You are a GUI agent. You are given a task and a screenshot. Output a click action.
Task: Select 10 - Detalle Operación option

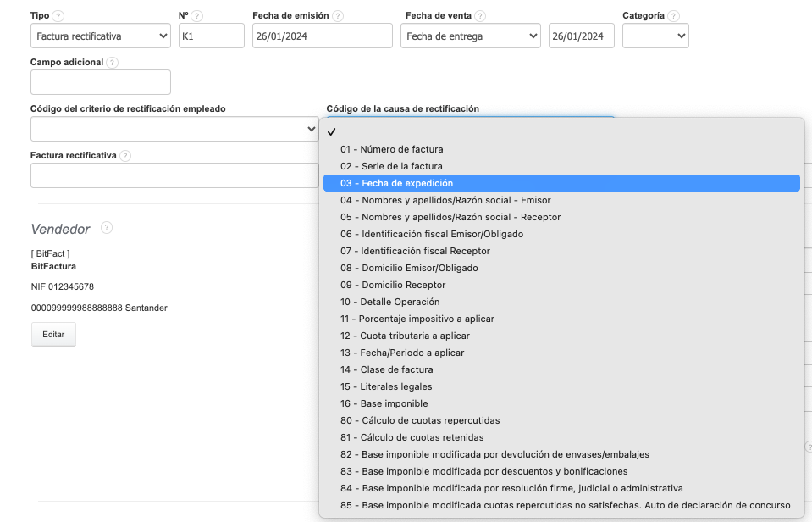(390, 302)
